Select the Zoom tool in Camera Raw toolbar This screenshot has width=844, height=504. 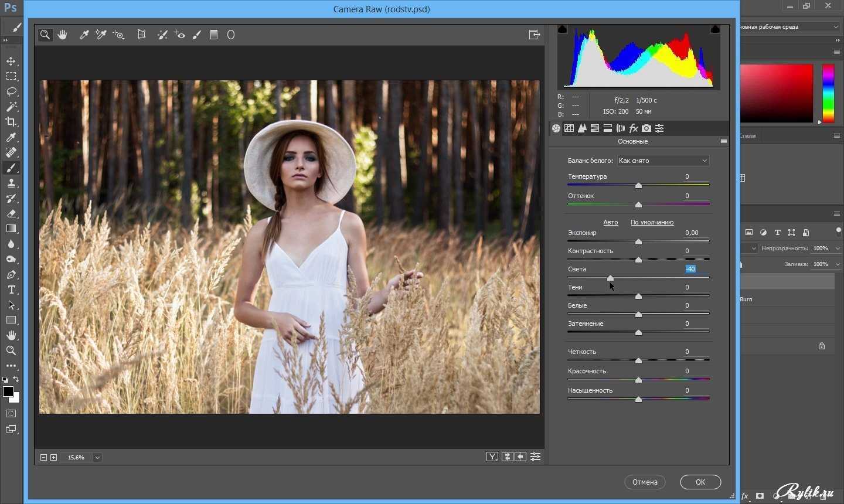coord(45,35)
